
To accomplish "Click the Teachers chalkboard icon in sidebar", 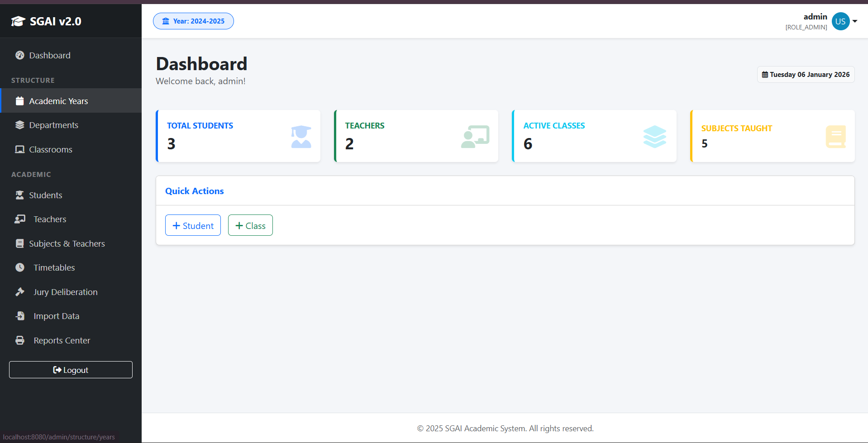I will (x=20, y=219).
